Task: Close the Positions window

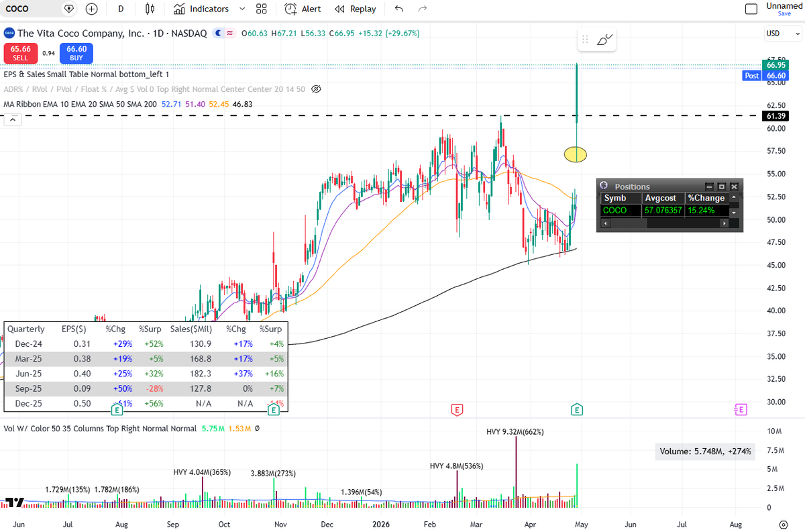Action: 734,187
